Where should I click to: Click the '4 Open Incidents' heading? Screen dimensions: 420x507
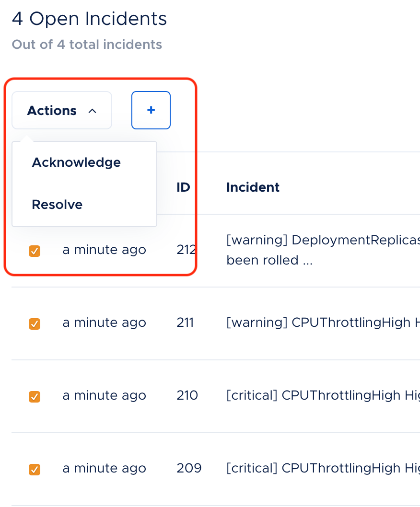(x=89, y=19)
